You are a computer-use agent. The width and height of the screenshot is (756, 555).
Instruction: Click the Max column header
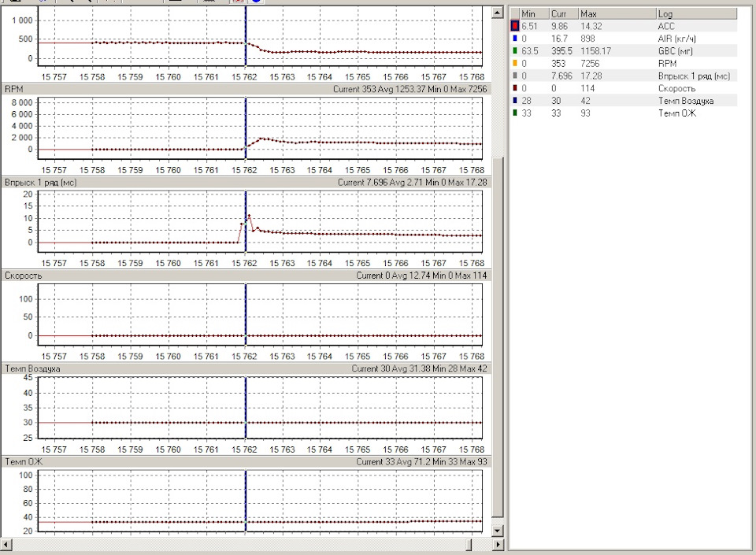[616, 13]
